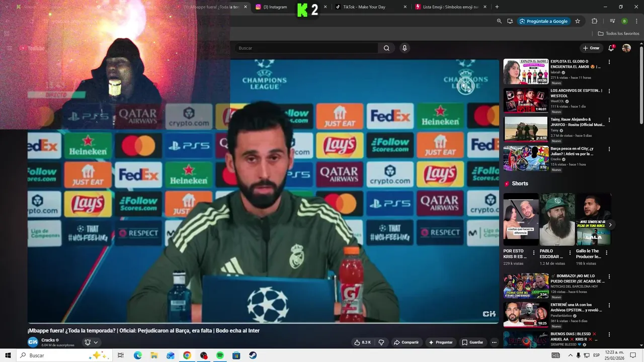This screenshot has height=362, width=644.
Task: Share the video via Compartir
Action: tap(406, 342)
